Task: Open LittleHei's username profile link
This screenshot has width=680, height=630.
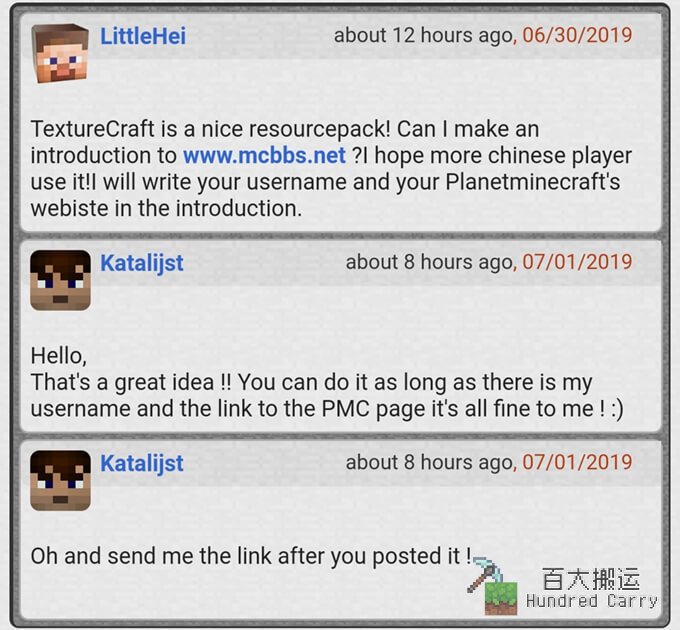Action: pyautogui.click(x=143, y=36)
